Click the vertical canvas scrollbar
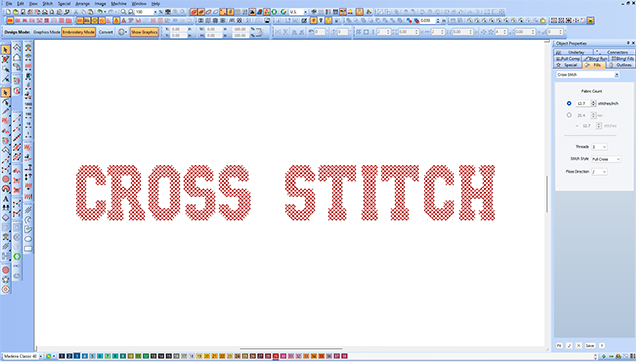The width and height of the screenshot is (636, 362). click(x=547, y=194)
